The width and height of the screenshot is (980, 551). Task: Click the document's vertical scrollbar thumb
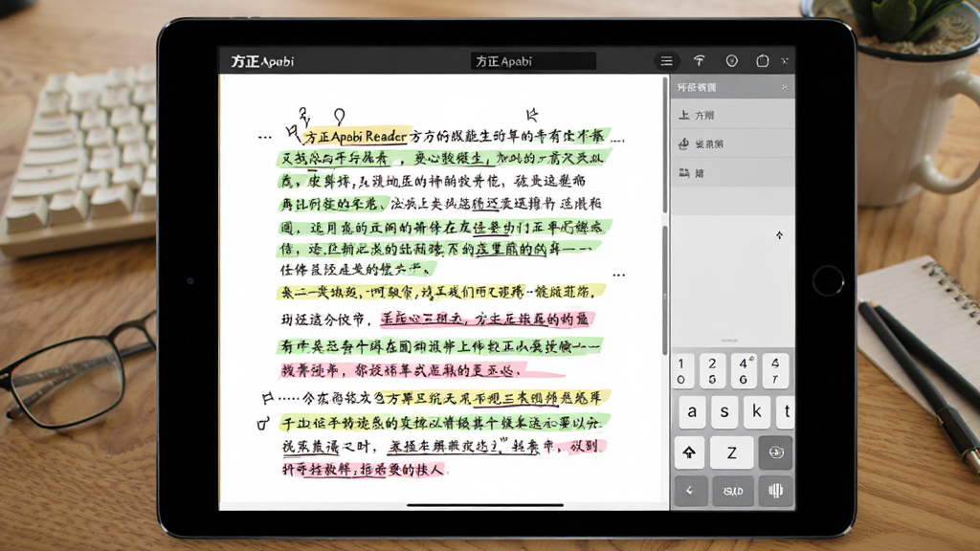665,290
